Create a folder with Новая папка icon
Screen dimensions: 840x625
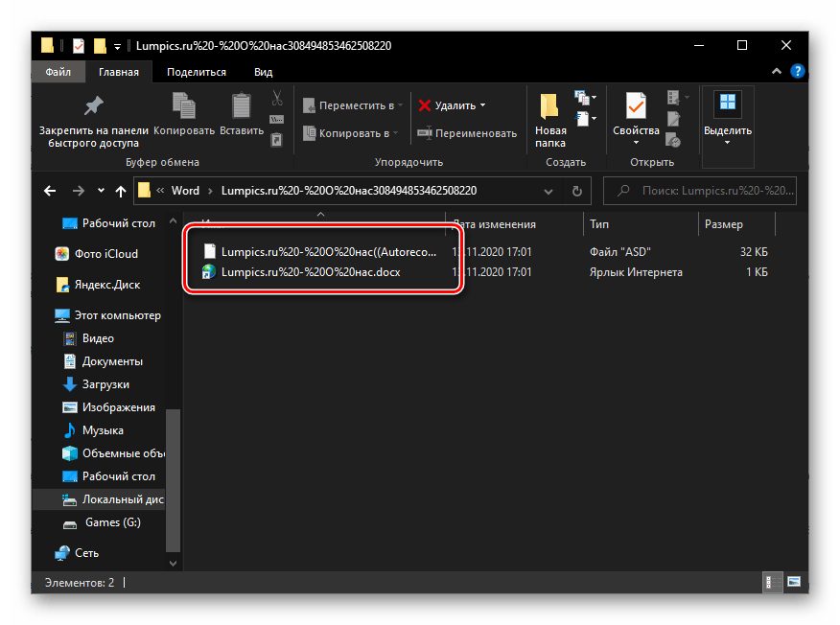click(549, 107)
